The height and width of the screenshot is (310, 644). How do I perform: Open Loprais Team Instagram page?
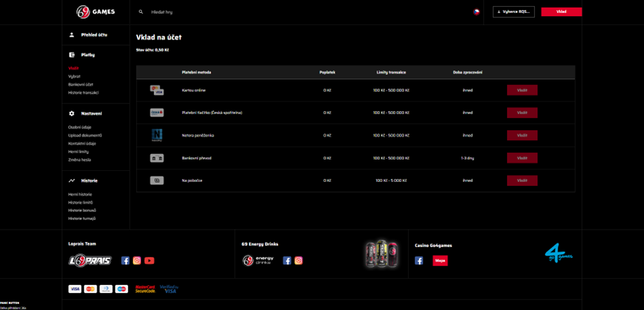(x=137, y=260)
